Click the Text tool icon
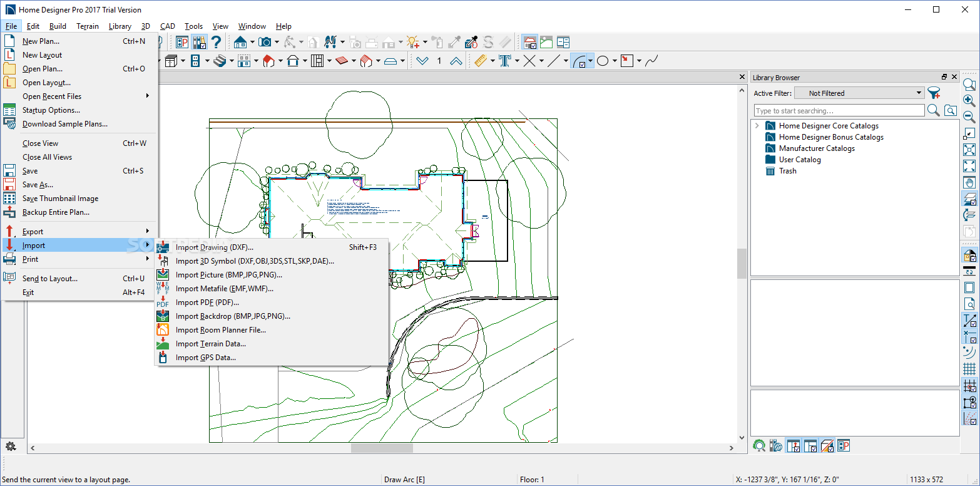Image resolution: width=980 pixels, height=486 pixels. pyautogui.click(x=504, y=61)
